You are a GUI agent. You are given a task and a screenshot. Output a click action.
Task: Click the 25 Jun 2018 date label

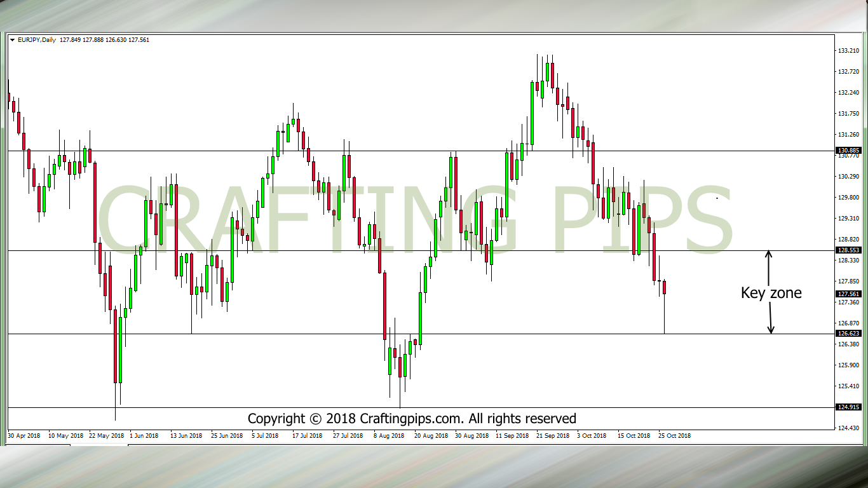[x=227, y=436]
